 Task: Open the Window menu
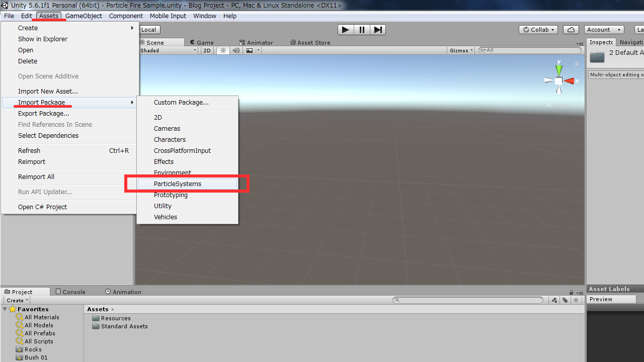click(x=205, y=16)
